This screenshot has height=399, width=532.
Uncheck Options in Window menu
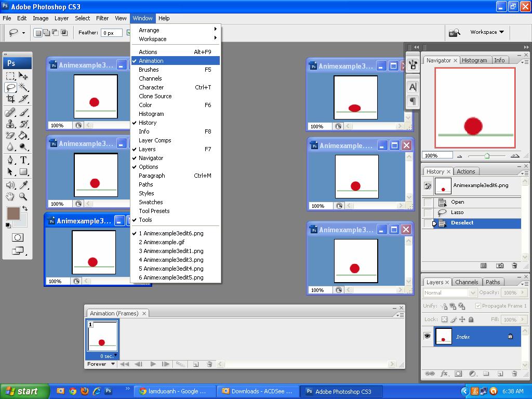point(176,167)
